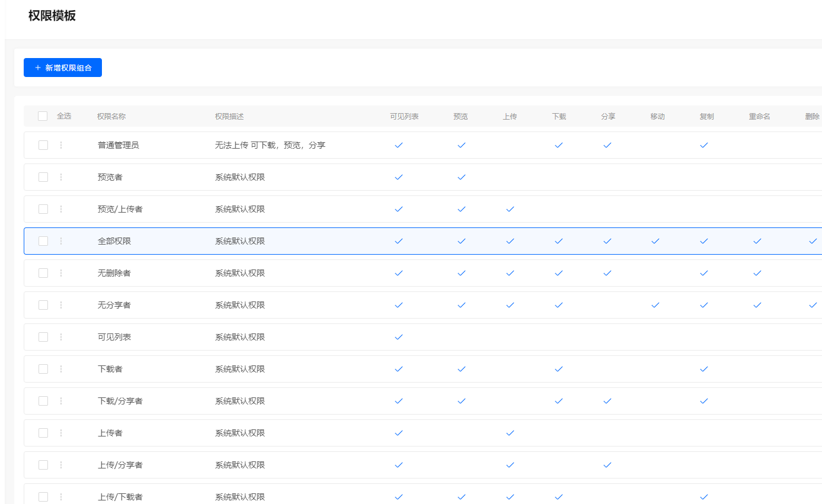Viewport: 822px width, 504px height.
Task: Click the 预览 column header
Action: 460,117
